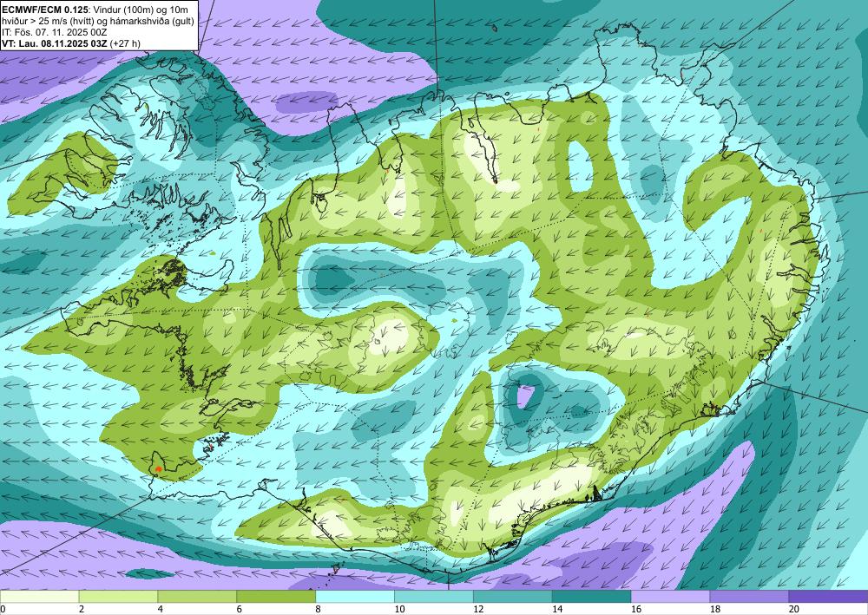Click the legend value "10"

coord(399,609)
